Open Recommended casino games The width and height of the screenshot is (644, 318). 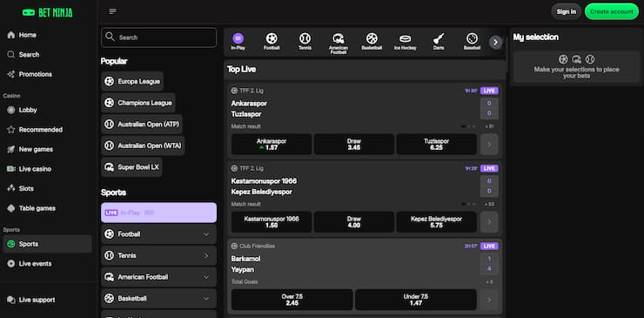tap(41, 130)
